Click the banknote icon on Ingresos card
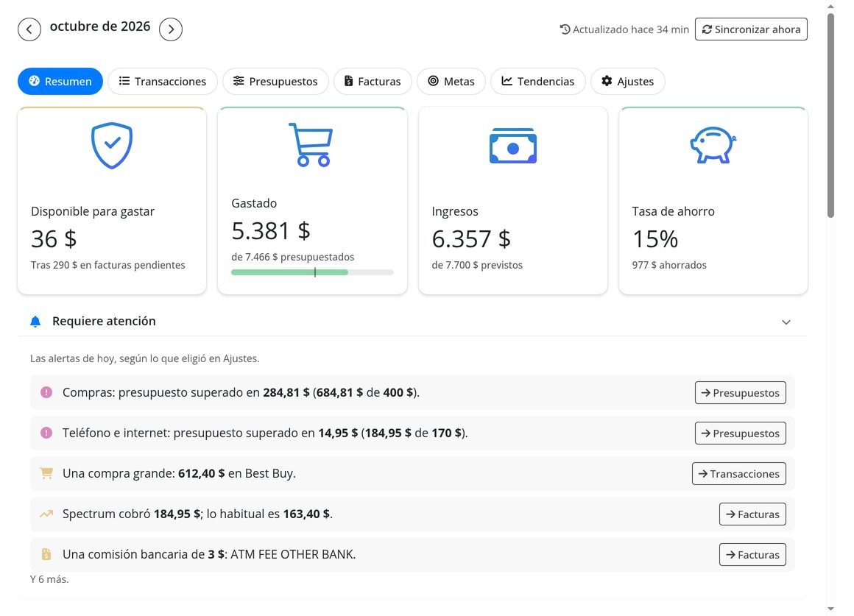 (x=513, y=146)
